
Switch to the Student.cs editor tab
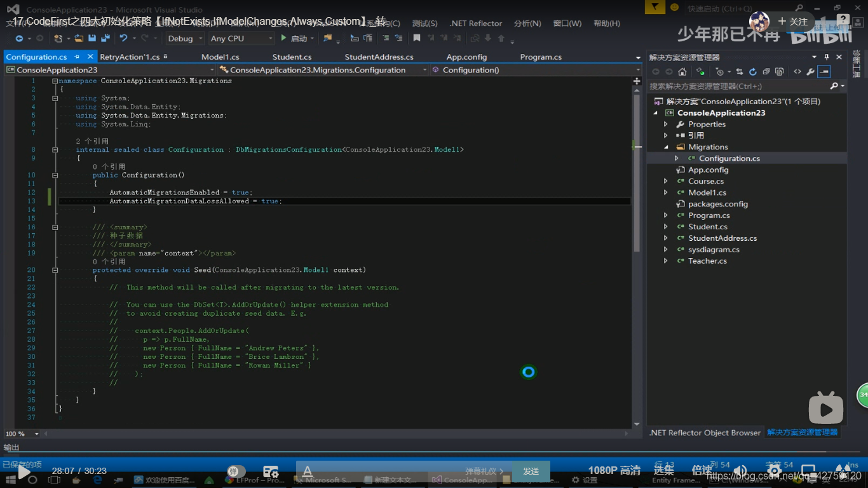[292, 57]
